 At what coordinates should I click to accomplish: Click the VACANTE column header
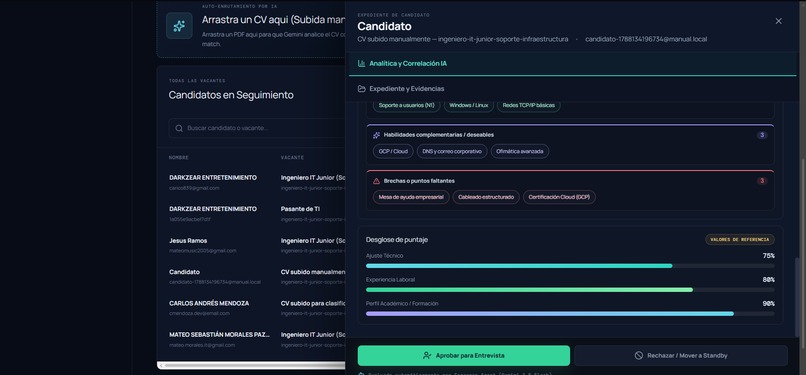[292, 158]
